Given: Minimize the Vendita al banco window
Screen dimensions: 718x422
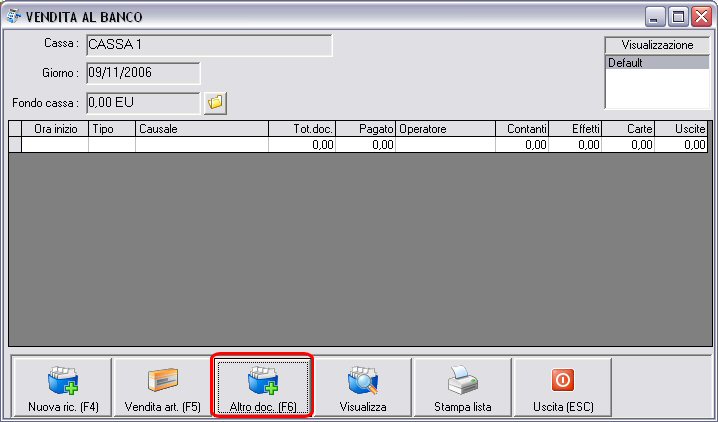Looking at the screenshot, I should 655,17.
